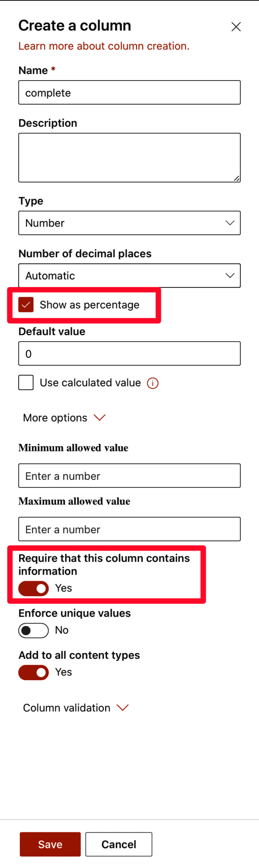Viewport: 259px width, 868px height.
Task: Enable Use calculated value
Action: 26,382
